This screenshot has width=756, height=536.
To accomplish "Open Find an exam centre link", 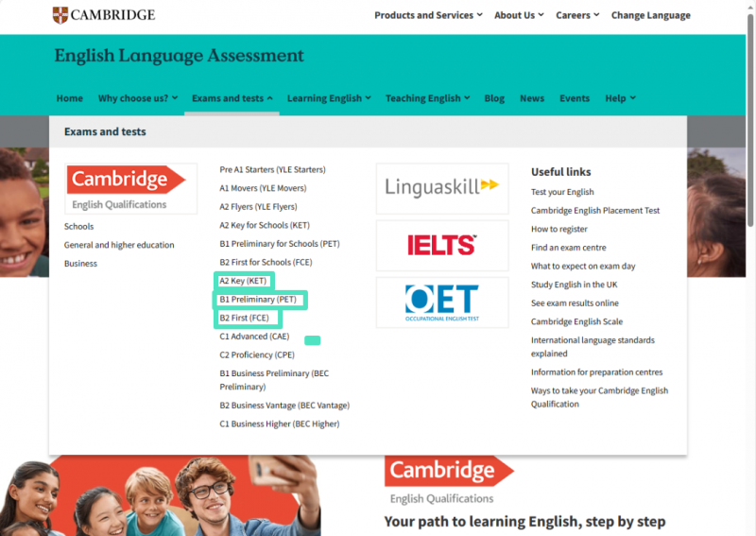I will coord(569,248).
